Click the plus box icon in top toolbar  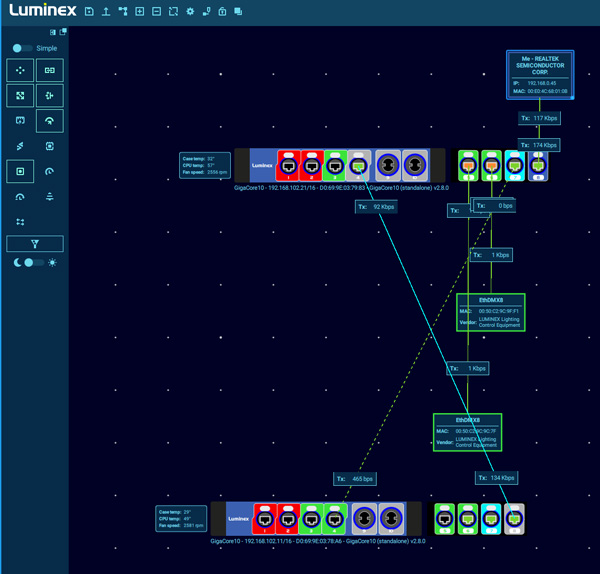pyautogui.click(x=140, y=11)
